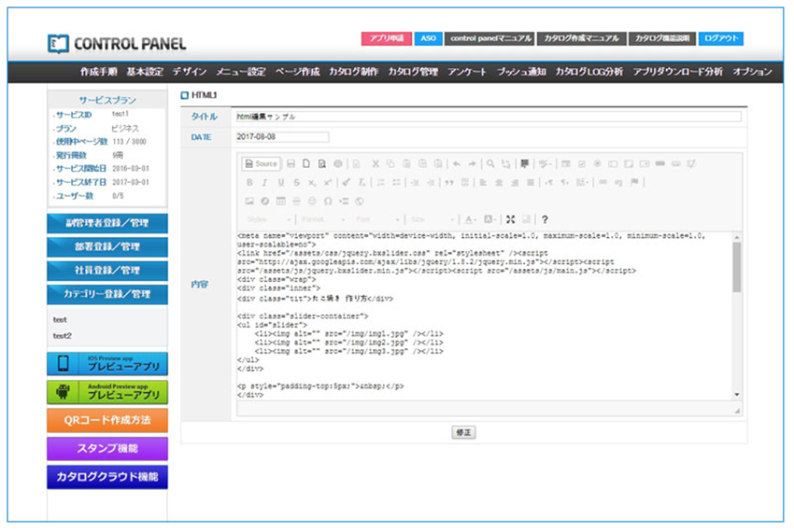Open the text color dropdown
The width and height of the screenshot is (794, 532).
tap(471, 219)
